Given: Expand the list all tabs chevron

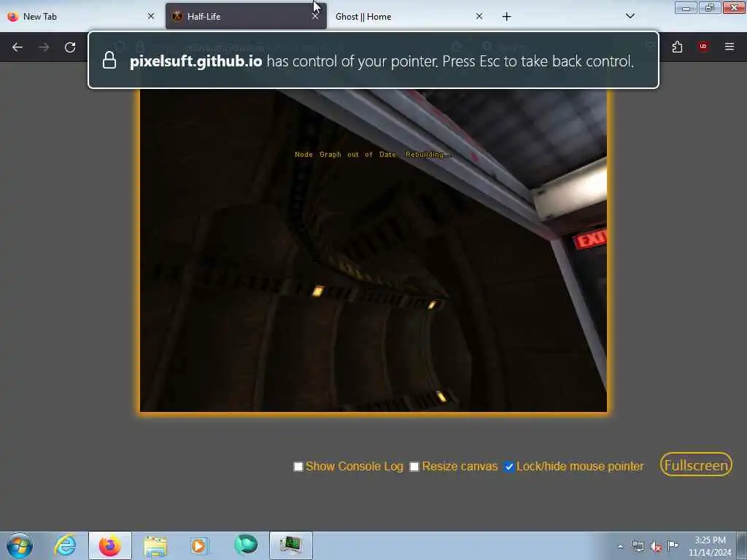Looking at the screenshot, I should (630, 16).
